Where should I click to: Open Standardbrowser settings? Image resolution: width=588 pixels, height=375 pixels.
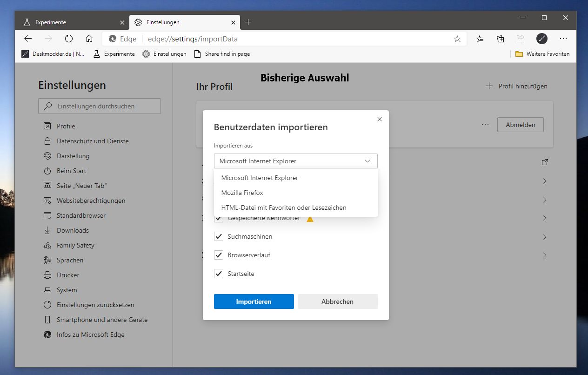pos(81,215)
